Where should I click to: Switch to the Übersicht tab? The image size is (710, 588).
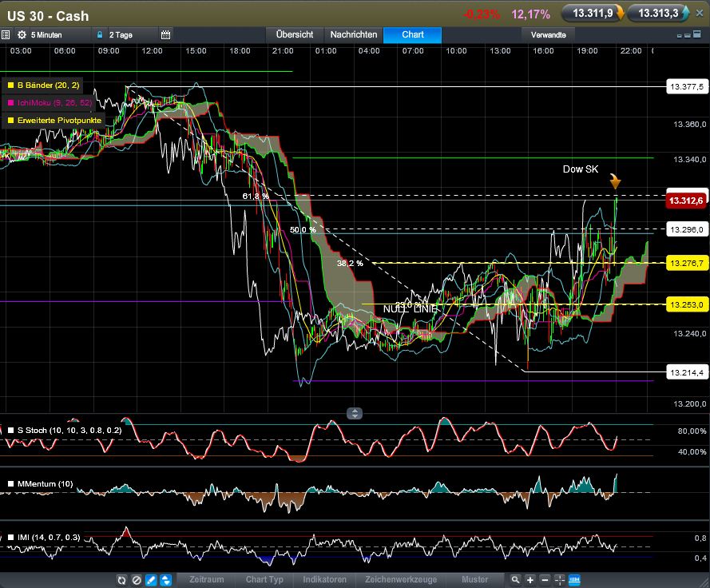click(295, 35)
